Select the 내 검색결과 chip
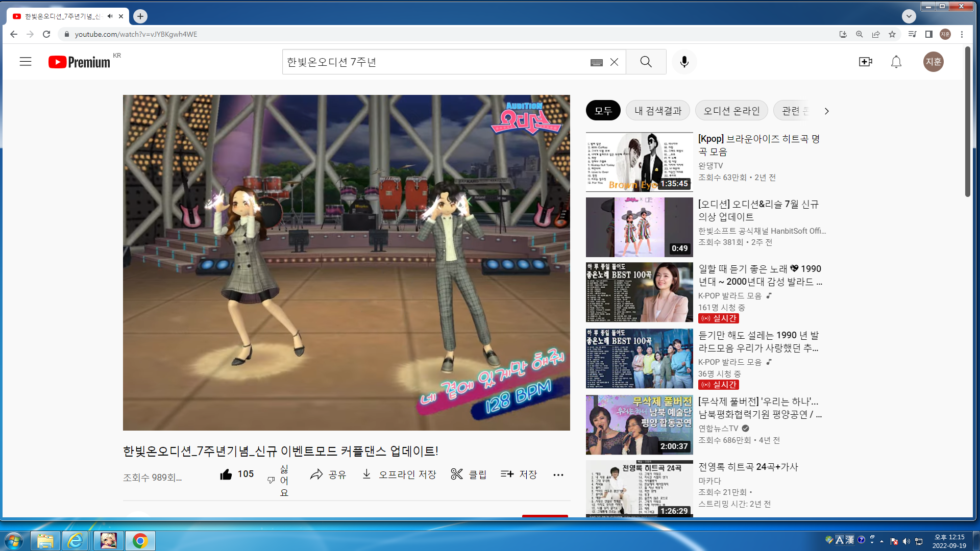The width and height of the screenshot is (980, 551). (658, 111)
